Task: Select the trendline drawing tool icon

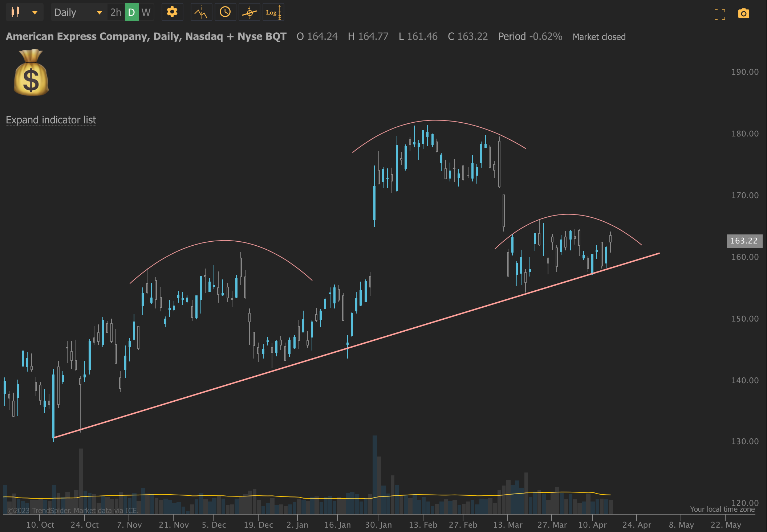Action: click(x=249, y=12)
